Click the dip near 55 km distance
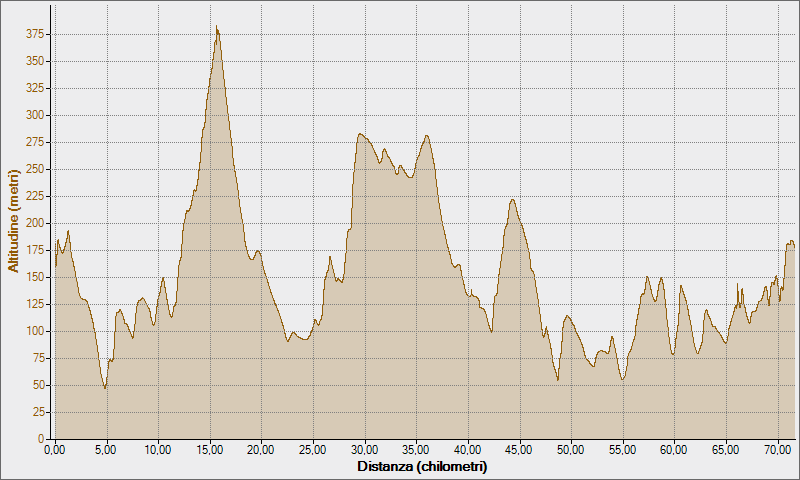Viewport: 800px width, 480px height. pyautogui.click(x=622, y=380)
